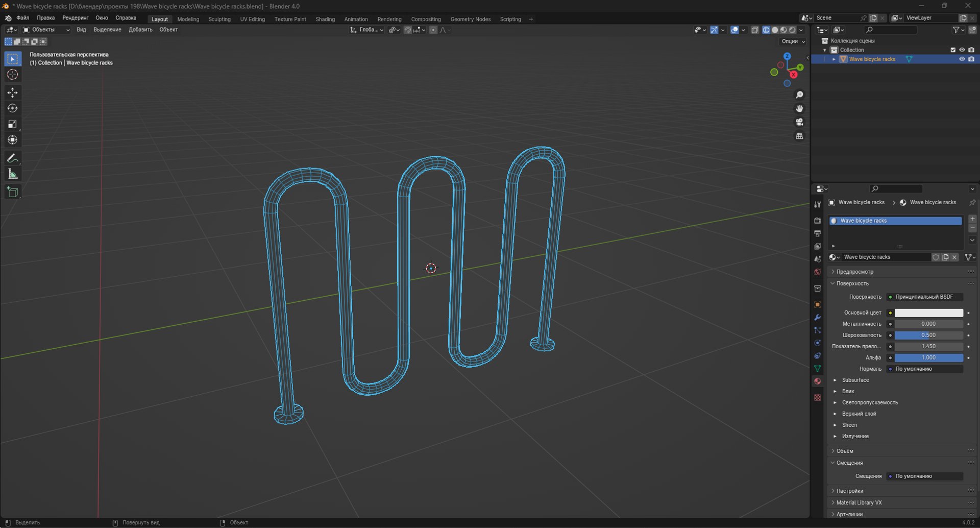Screen dimensions: 980x528
Task: Open the Texture properties checkered tab
Action: [817, 397]
